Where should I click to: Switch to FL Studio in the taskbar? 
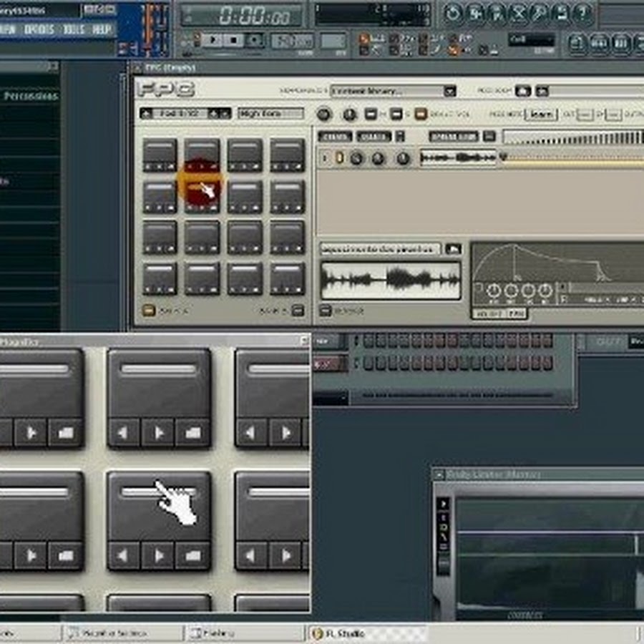click(x=369, y=633)
